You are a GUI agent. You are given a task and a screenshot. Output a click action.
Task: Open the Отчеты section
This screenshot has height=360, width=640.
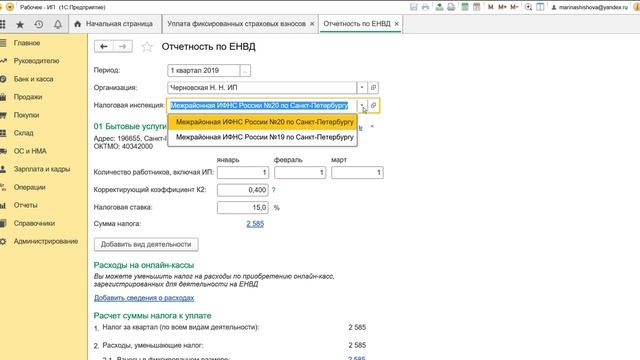25,205
